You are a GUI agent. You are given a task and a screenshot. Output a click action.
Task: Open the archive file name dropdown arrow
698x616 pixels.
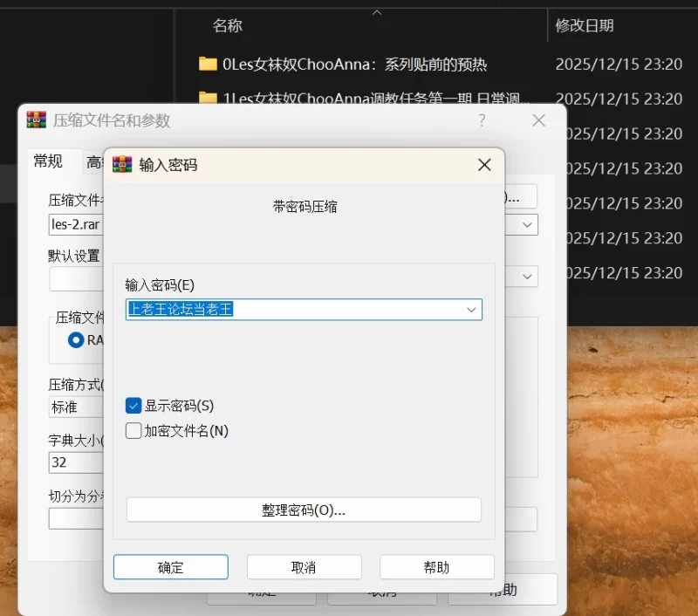point(527,224)
